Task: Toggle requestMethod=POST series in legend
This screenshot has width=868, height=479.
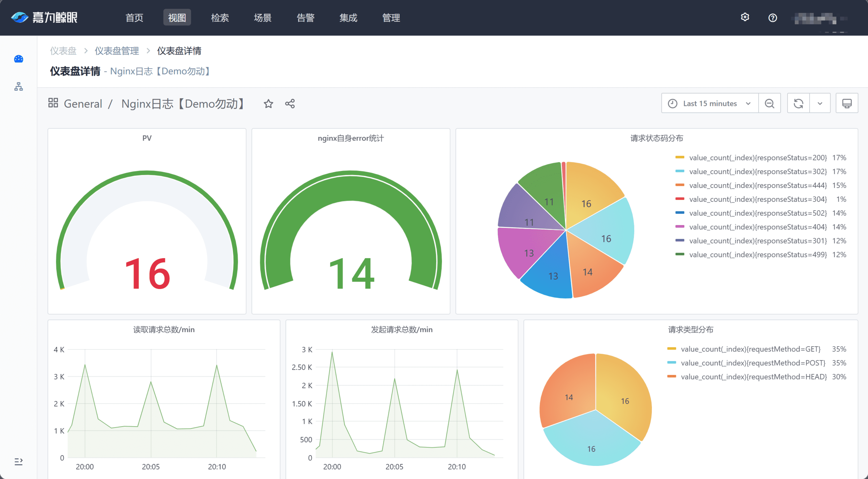Action: [753, 363]
